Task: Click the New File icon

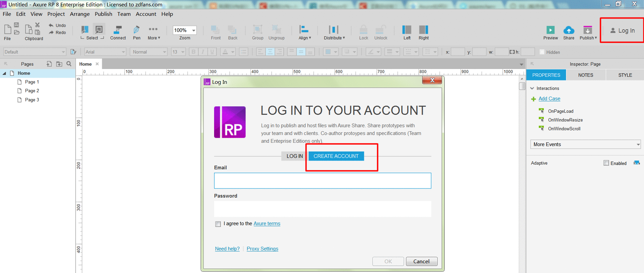Action: [x=7, y=29]
